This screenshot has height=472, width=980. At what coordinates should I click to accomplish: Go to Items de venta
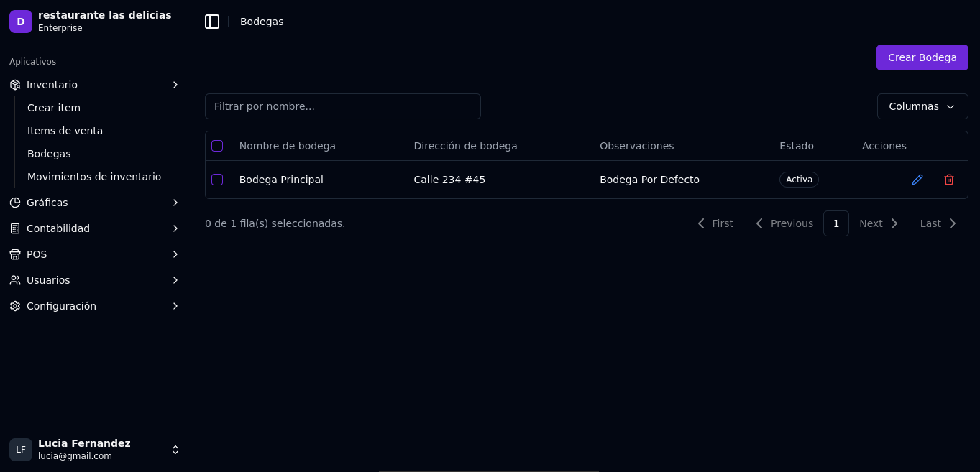[x=65, y=131]
